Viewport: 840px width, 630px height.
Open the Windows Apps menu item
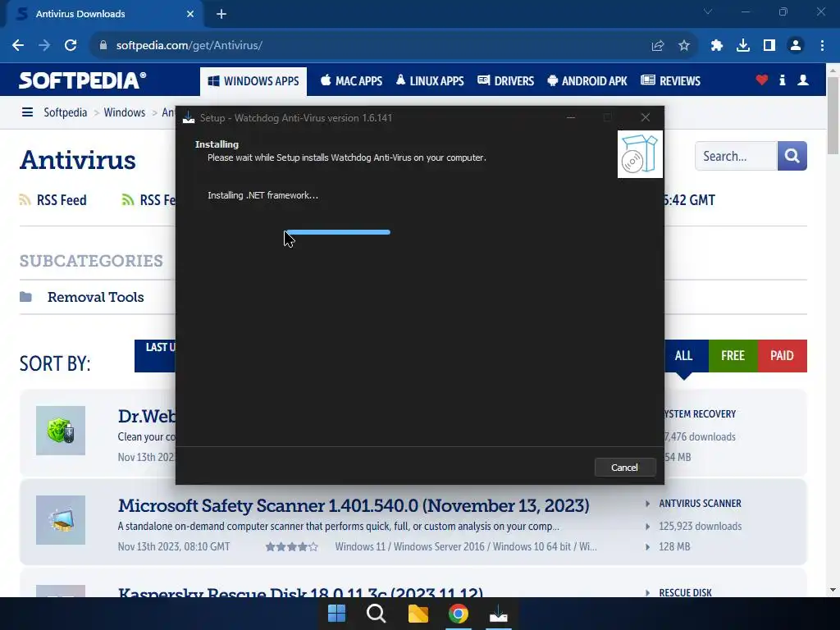click(253, 81)
